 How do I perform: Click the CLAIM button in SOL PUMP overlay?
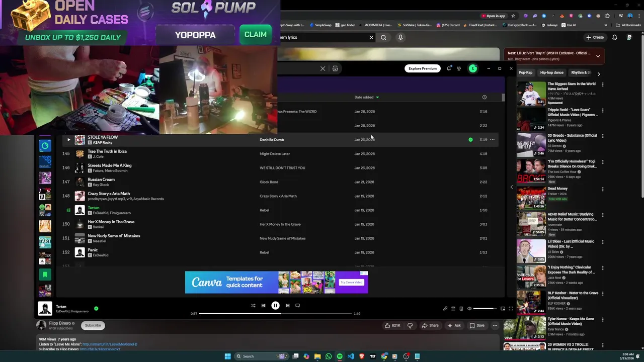coord(255,34)
